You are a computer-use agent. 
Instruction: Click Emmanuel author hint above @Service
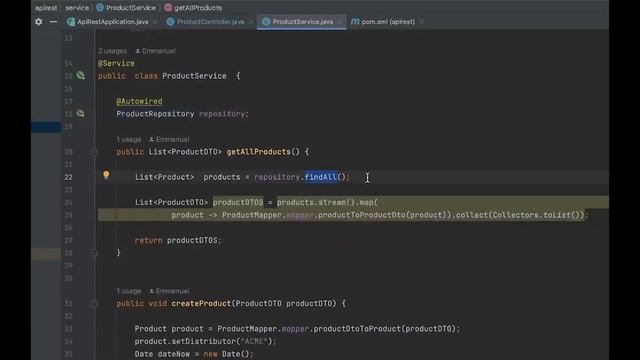[155, 51]
